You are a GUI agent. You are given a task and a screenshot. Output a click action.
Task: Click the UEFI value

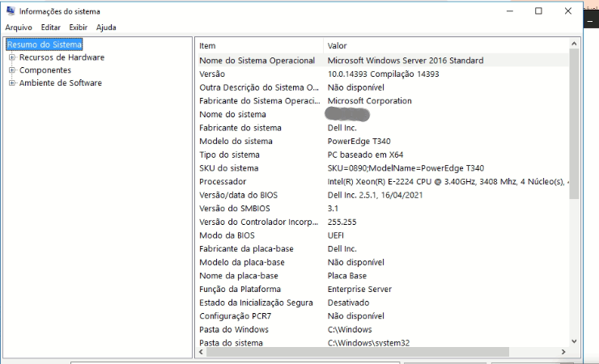click(x=335, y=235)
